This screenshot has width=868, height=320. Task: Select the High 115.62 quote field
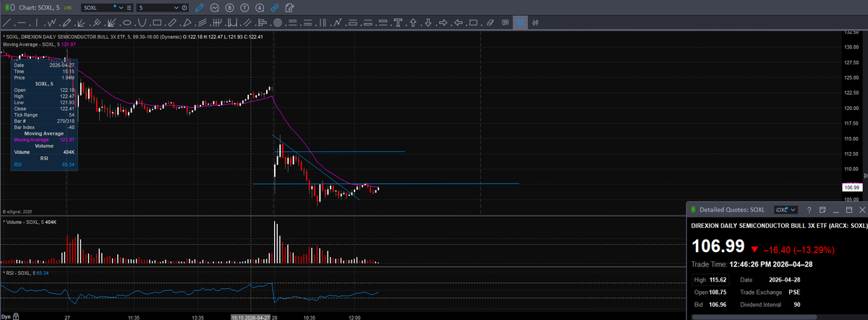(710, 279)
